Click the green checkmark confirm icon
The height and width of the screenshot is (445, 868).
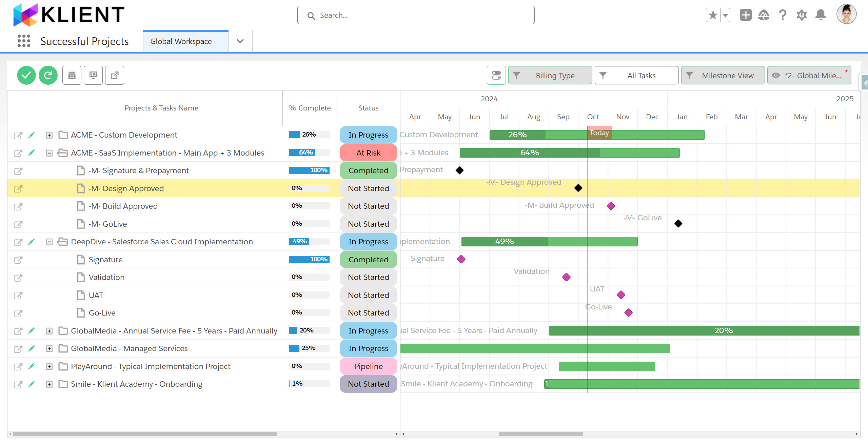[27, 75]
